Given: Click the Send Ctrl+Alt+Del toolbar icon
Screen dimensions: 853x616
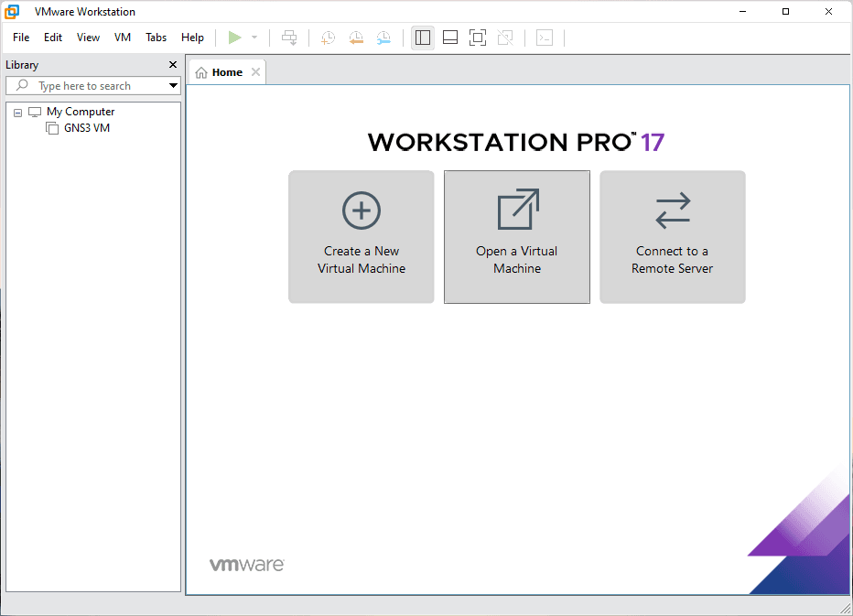Looking at the screenshot, I should click(x=289, y=38).
